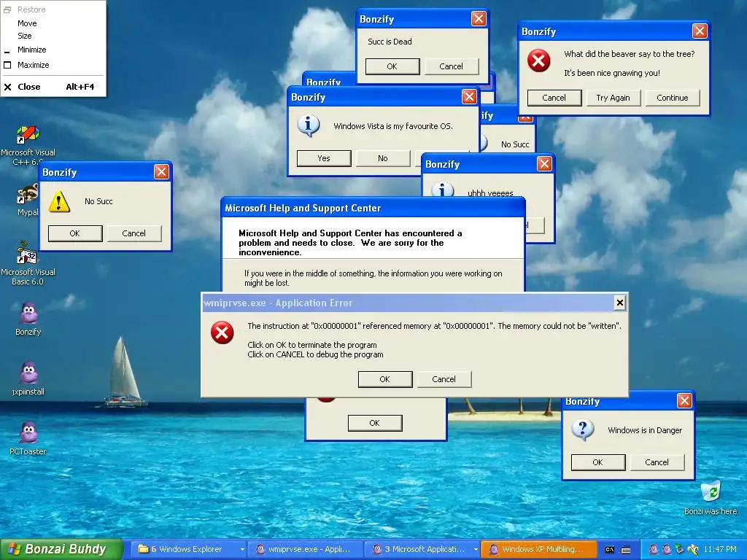Image resolution: width=747 pixels, height=560 pixels.
Task: Click Cancel in the 'Succ is Dead' dialog
Action: click(x=451, y=66)
